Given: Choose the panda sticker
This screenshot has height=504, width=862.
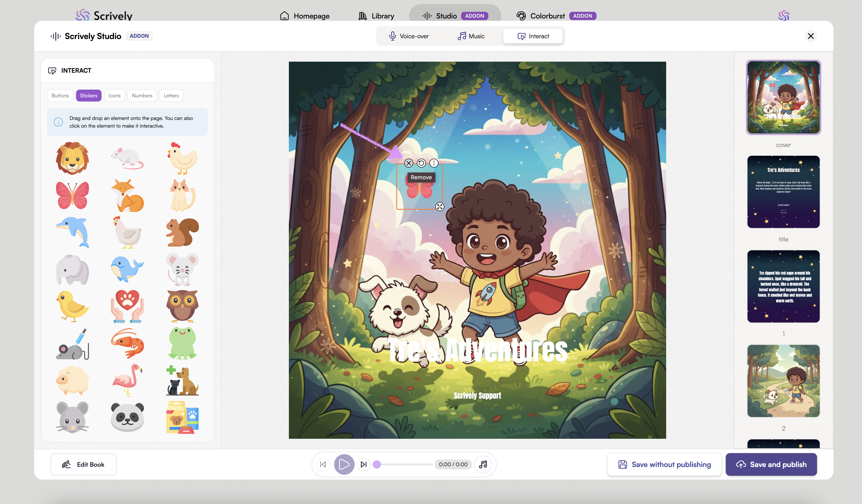Looking at the screenshot, I should pos(127,417).
